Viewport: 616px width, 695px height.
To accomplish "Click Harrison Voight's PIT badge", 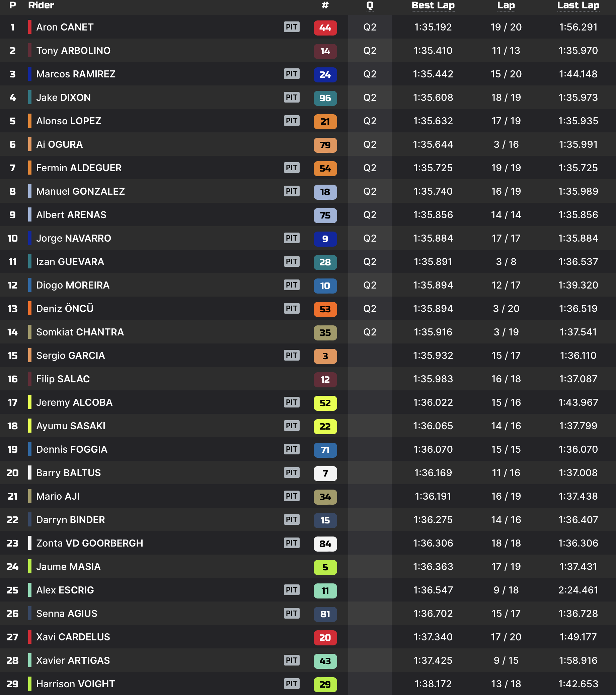I will (x=291, y=684).
